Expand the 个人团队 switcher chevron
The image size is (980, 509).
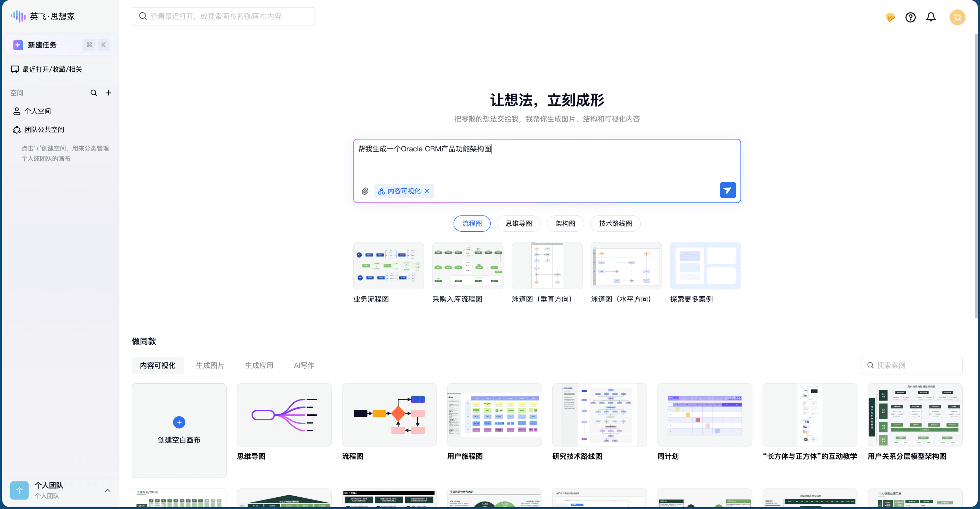tap(108, 490)
